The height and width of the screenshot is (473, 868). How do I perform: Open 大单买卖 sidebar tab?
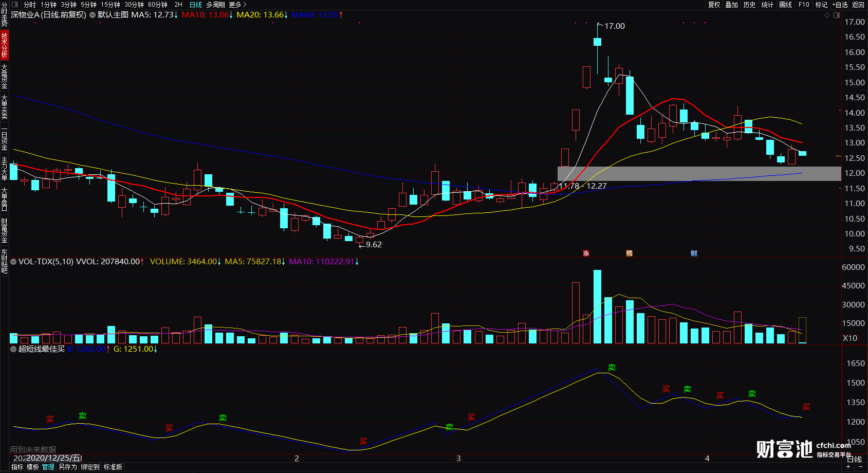4,107
